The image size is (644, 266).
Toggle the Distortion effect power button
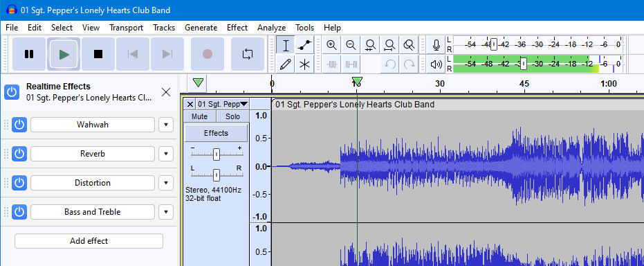19,183
